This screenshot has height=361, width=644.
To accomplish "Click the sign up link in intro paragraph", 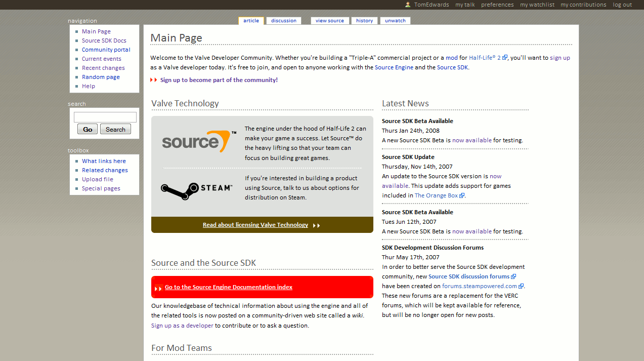I will point(560,58).
